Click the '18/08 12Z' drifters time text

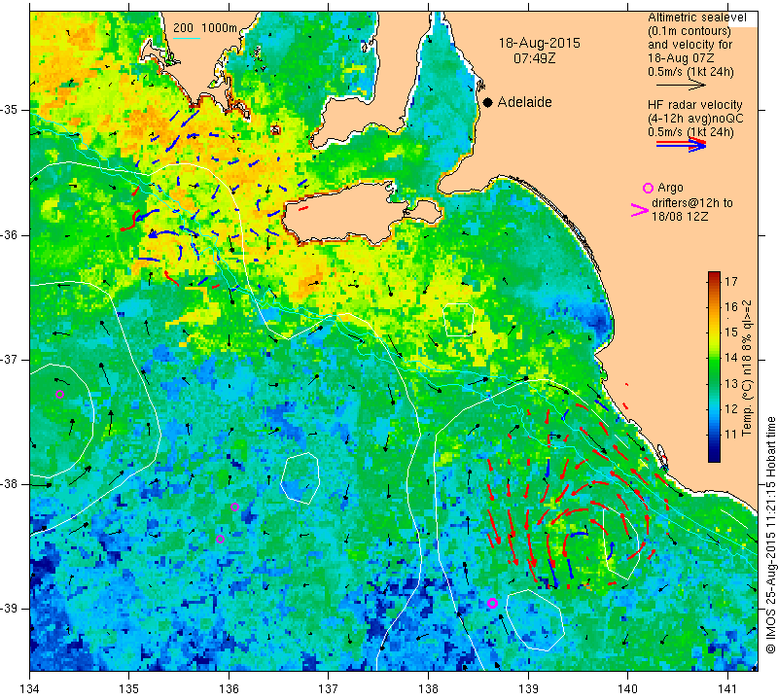(x=679, y=217)
